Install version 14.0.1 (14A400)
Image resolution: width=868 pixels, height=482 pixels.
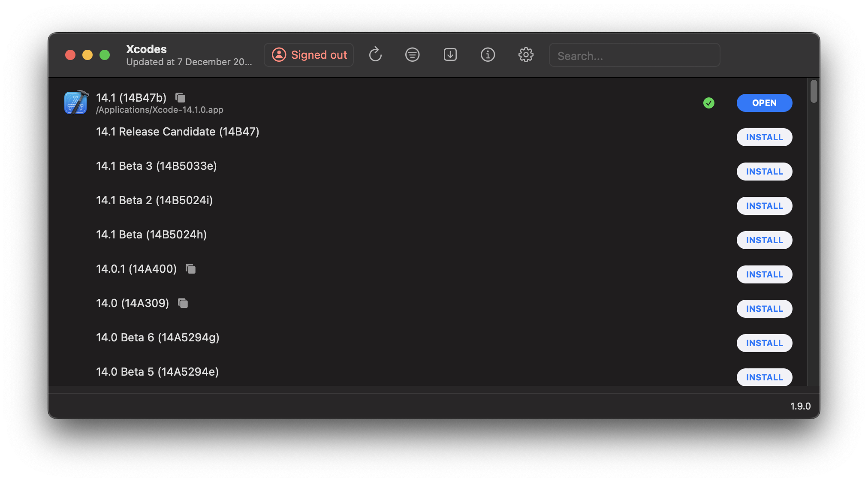pos(764,274)
